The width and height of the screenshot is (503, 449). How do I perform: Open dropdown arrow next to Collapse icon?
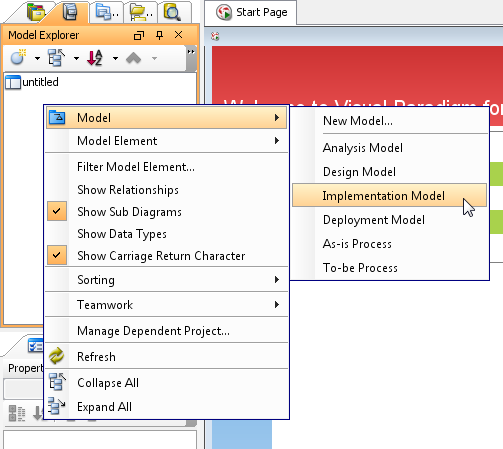point(76,58)
